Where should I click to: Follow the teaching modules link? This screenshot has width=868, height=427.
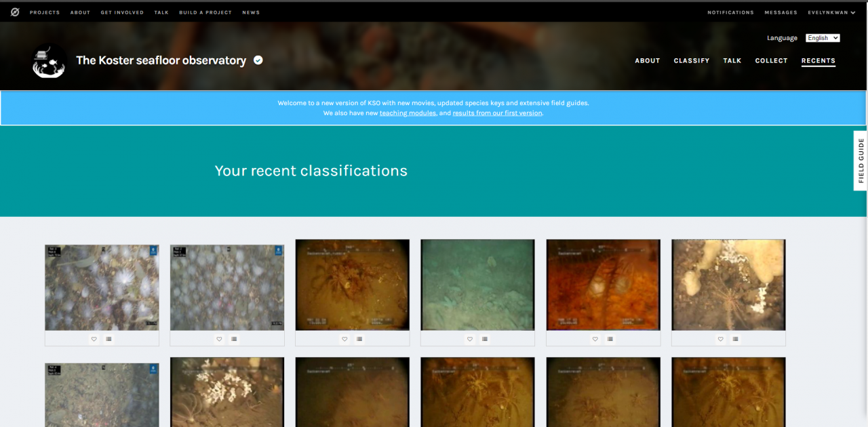(x=408, y=113)
